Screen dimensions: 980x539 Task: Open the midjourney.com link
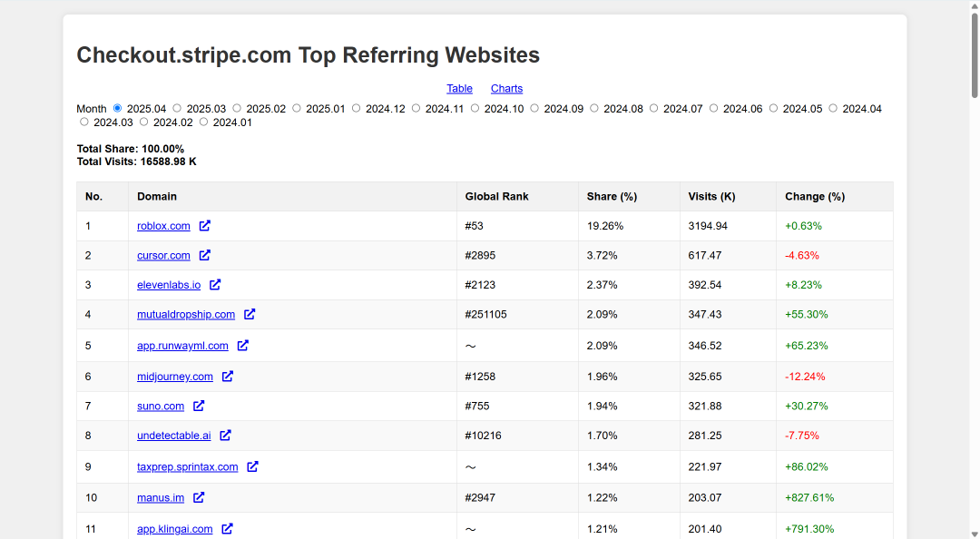[175, 377]
